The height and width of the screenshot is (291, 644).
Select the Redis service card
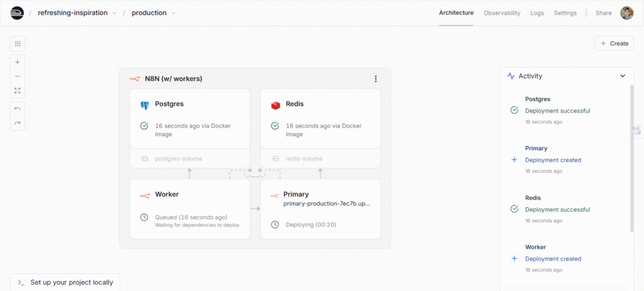320,119
